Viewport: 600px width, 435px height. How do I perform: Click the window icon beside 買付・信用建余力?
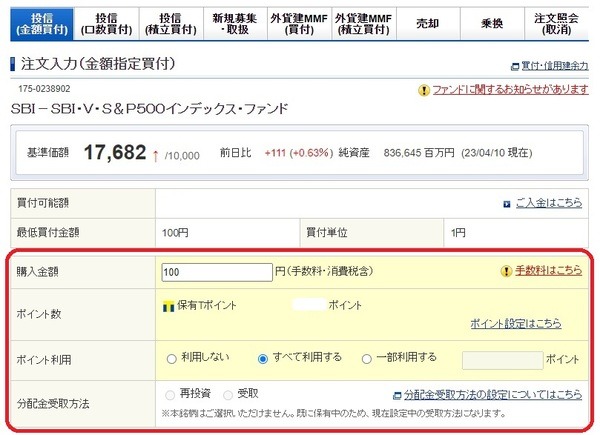coord(515,67)
